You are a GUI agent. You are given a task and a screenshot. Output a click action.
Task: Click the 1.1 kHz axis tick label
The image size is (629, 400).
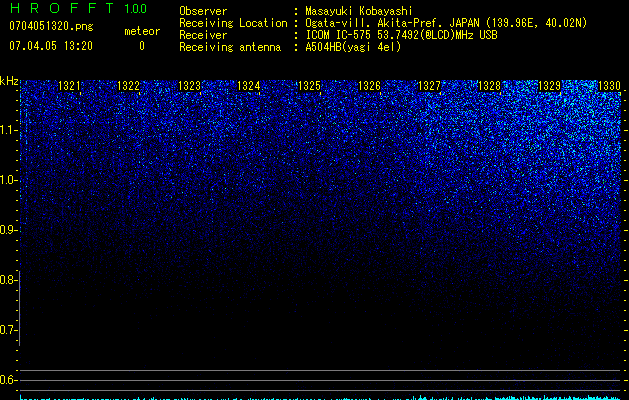click(x=8, y=130)
